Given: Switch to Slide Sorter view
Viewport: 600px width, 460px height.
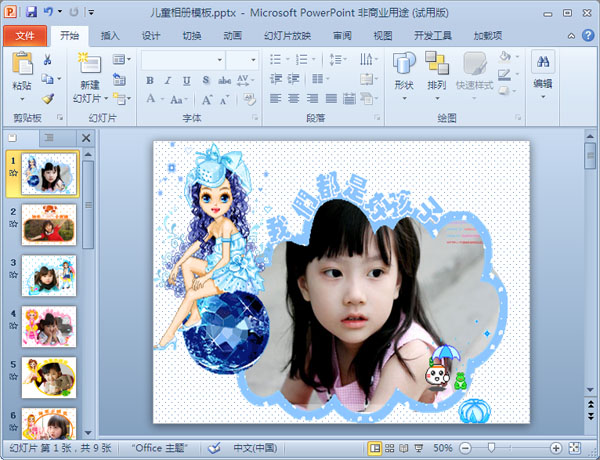Looking at the screenshot, I should [x=390, y=448].
